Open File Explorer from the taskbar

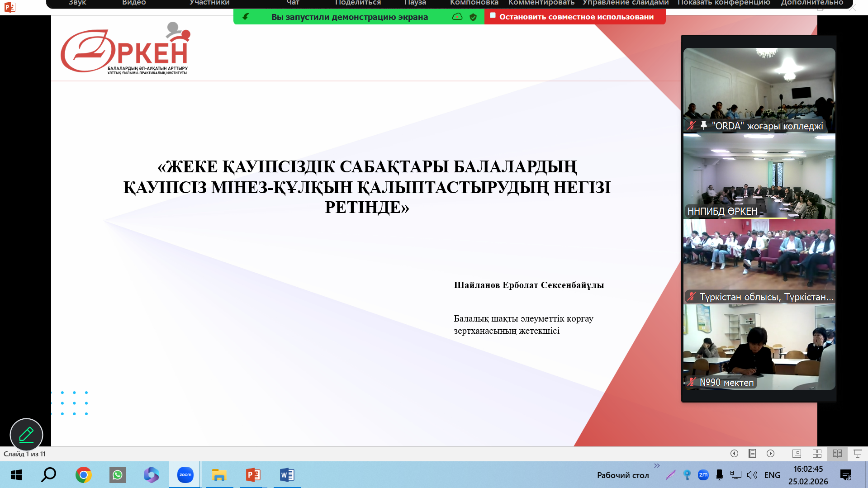click(x=219, y=475)
